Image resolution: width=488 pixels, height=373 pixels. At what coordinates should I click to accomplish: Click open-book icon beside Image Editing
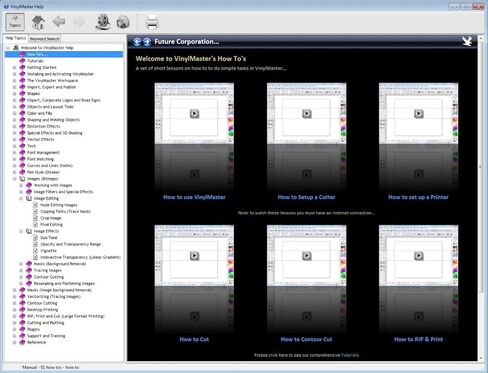[29, 198]
